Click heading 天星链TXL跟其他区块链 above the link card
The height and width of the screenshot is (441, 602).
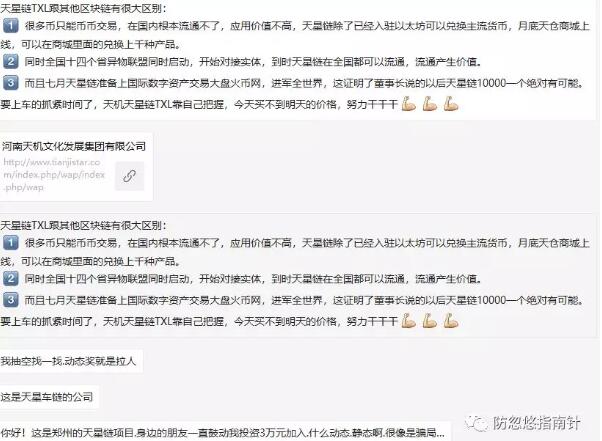83,8
